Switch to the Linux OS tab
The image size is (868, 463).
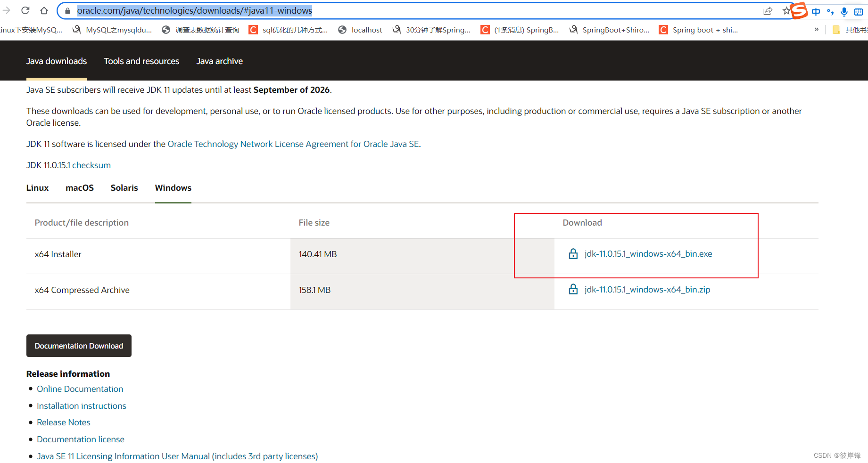click(37, 188)
